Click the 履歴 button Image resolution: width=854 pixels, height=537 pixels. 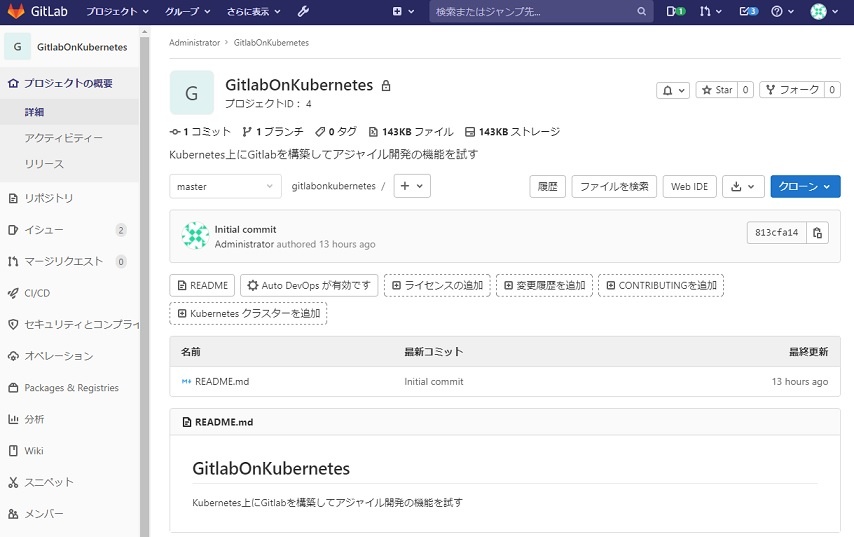pos(547,187)
